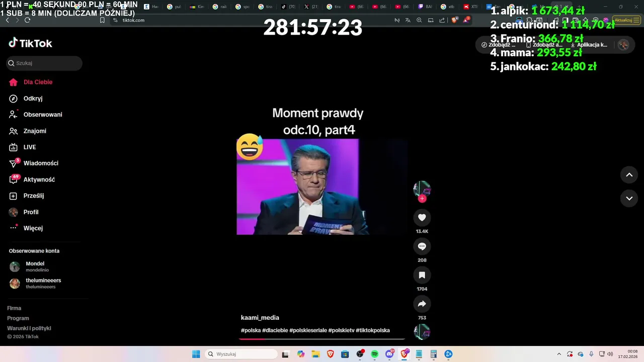Click the taskbar Wyszukaj search box
The width and height of the screenshot is (644, 362).
point(242,354)
